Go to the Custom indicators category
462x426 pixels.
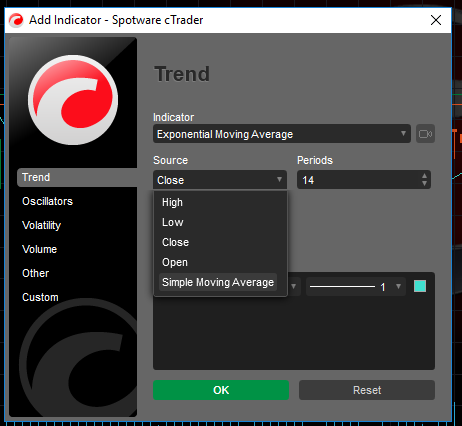(40, 297)
